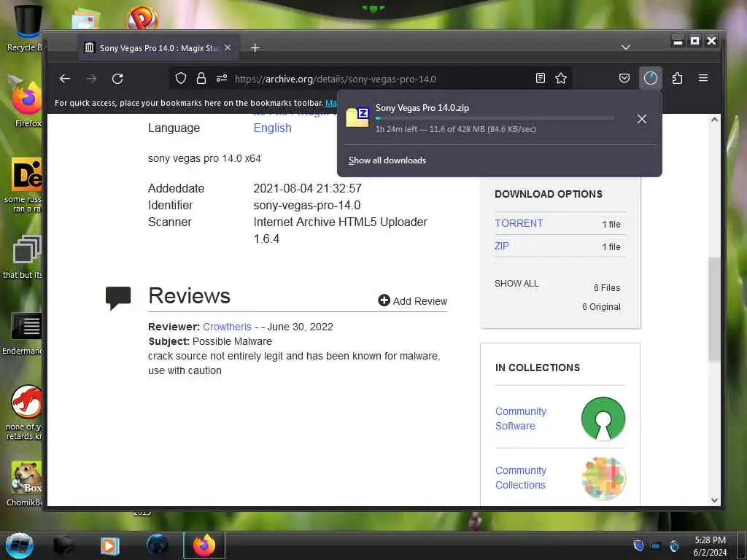Image resolution: width=747 pixels, height=560 pixels.
Task: Add a review
Action: click(413, 301)
